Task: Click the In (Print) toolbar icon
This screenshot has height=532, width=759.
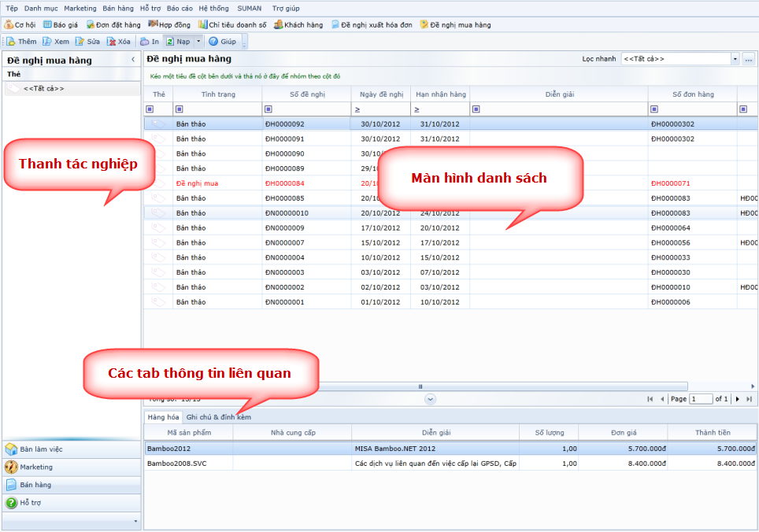Action: [x=144, y=41]
